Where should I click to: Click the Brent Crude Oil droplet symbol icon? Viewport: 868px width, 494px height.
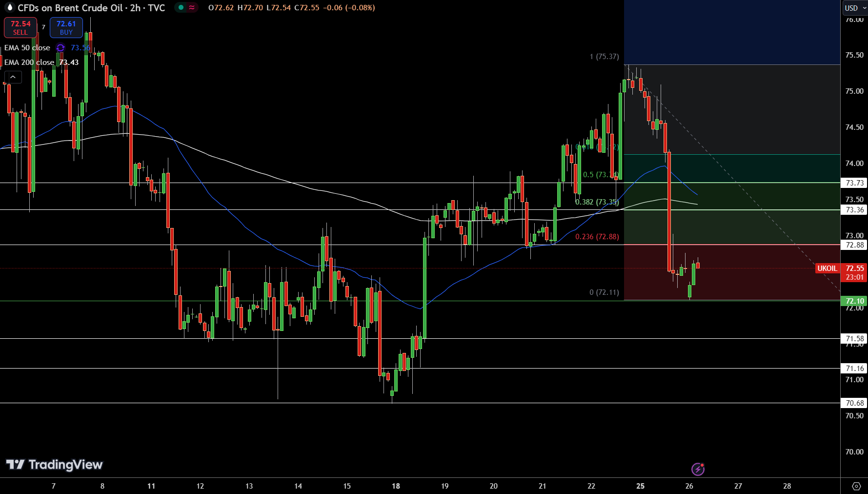point(9,7)
